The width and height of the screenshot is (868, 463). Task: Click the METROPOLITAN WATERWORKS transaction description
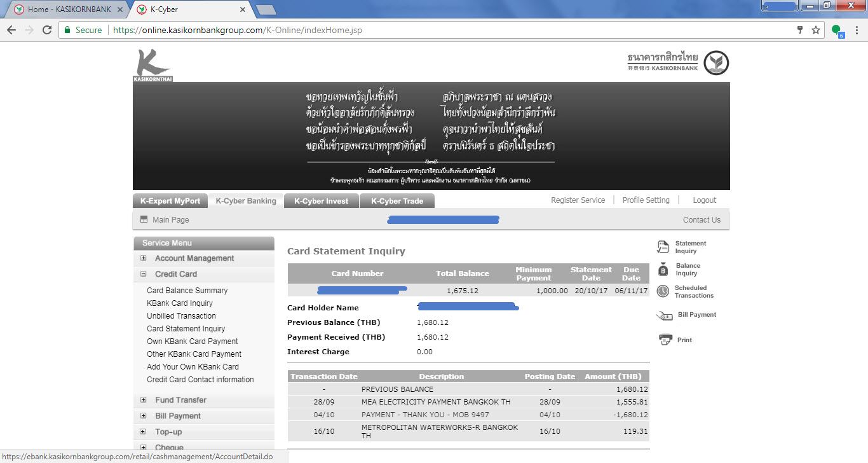(440, 432)
